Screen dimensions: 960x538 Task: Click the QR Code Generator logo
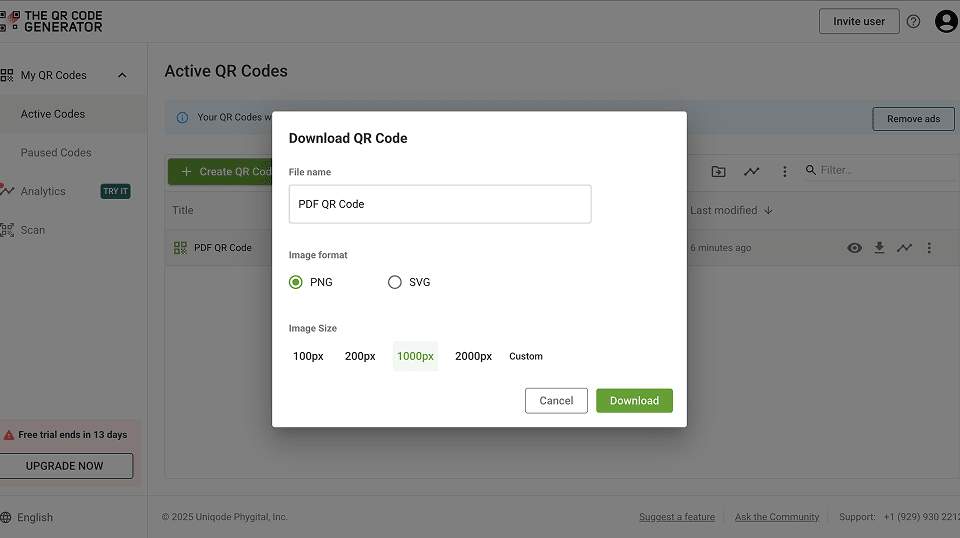51,21
